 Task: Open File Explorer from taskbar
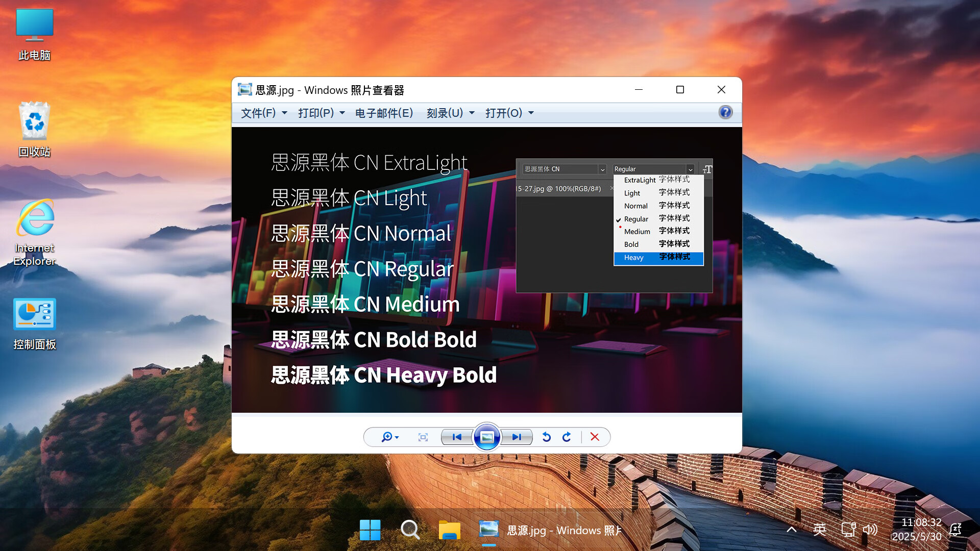(x=449, y=530)
